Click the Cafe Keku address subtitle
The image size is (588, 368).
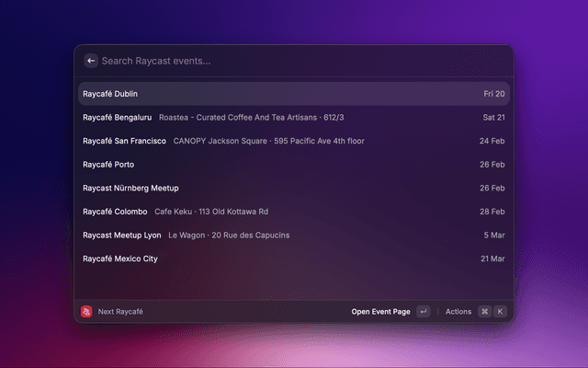(x=211, y=212)
